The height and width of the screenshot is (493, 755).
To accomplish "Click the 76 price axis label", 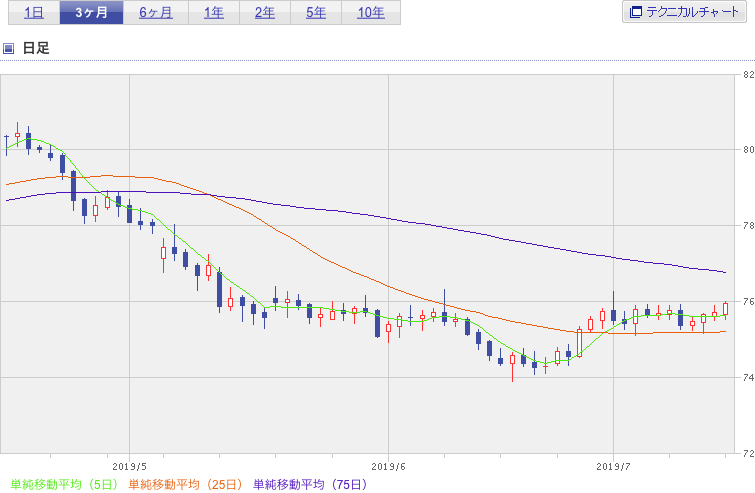I will (x=749, y=301).
